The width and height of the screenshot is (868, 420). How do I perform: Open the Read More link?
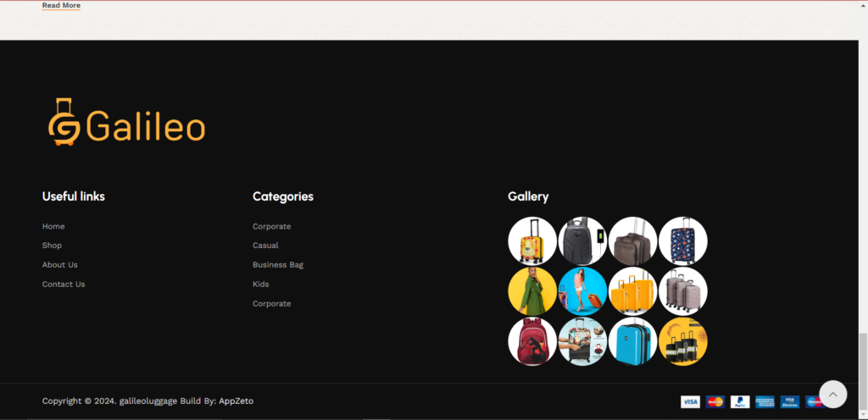pos(61,6)
